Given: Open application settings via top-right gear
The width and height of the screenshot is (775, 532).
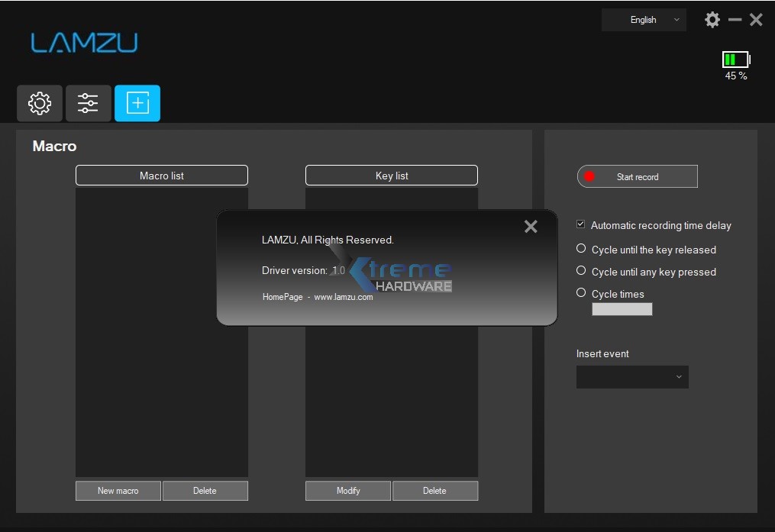Looking at the screenshot, I should point(712,20).
